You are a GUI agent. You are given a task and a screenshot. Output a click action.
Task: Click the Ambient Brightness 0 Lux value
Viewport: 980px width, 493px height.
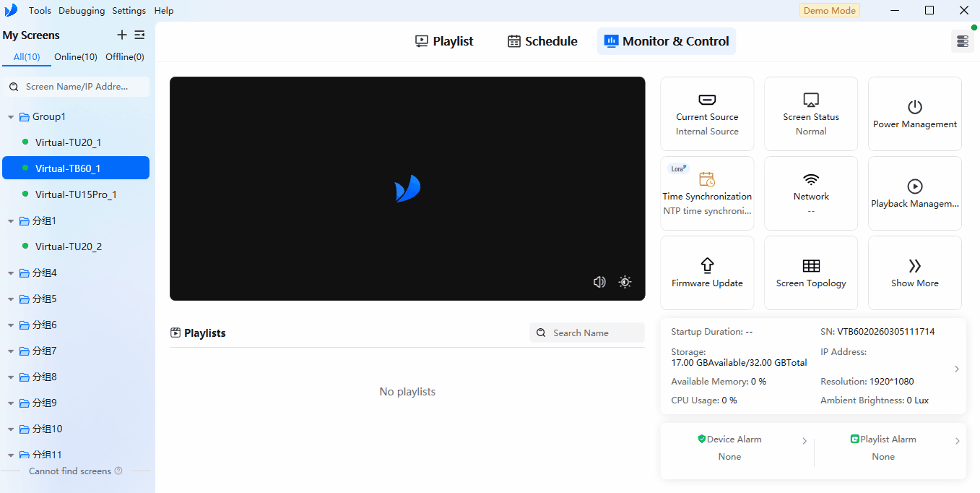point(918,400)
